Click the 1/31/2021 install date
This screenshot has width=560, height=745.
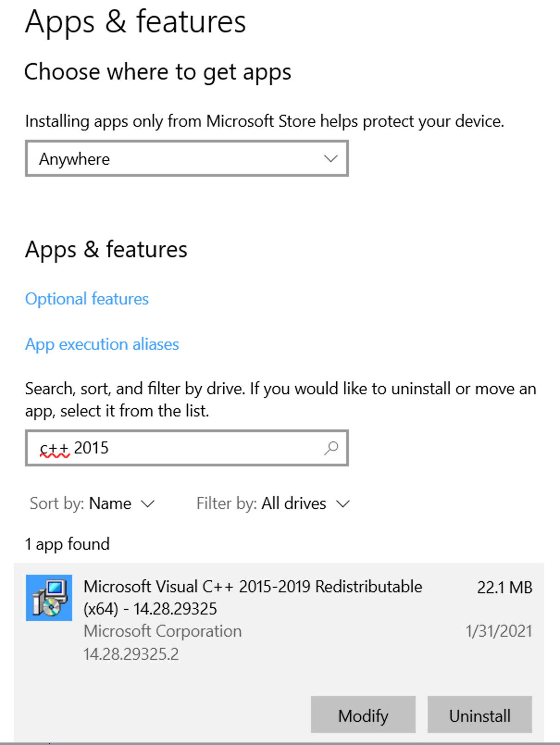(498, 631)
